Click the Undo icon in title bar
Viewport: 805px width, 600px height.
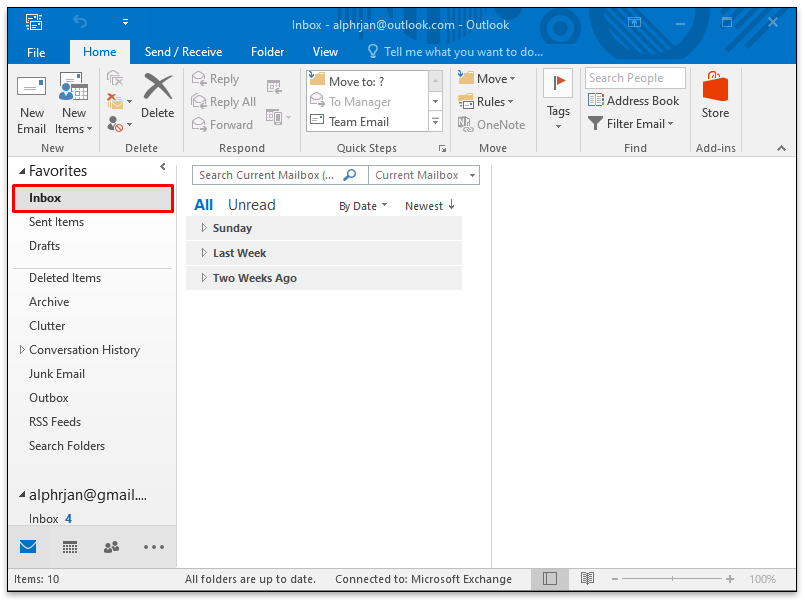point(80,22)
